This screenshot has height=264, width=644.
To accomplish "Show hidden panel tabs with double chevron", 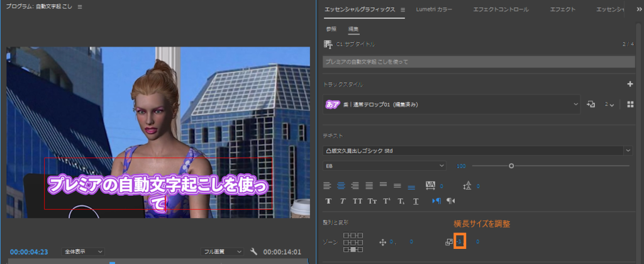I will [639, 9].
